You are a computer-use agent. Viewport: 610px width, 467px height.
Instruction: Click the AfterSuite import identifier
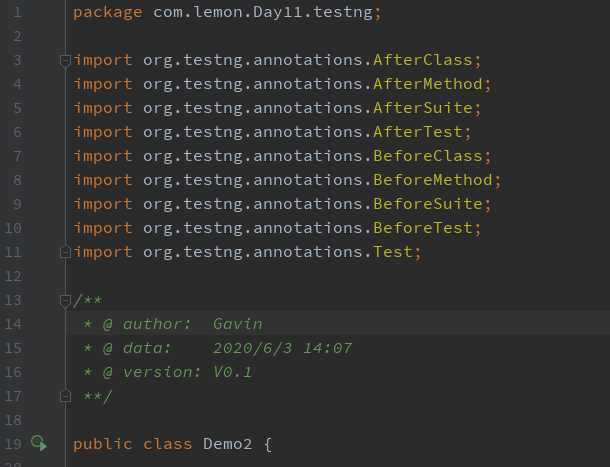click(422, 108)
